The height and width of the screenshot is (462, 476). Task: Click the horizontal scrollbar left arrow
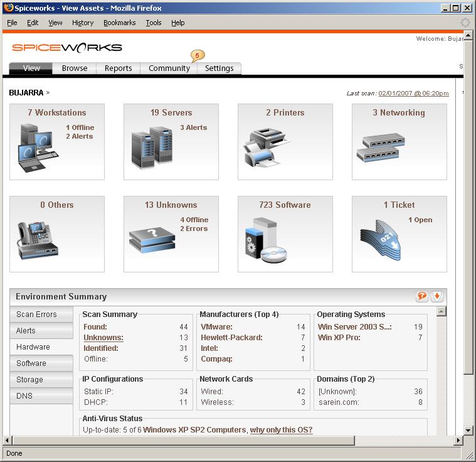[x=8, y=440]
